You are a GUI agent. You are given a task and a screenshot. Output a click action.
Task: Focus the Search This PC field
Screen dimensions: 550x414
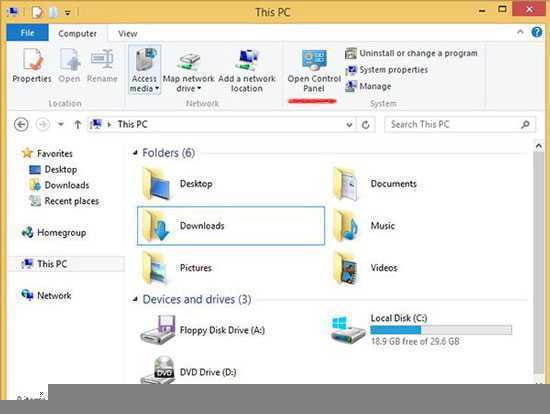click(460, 125)
